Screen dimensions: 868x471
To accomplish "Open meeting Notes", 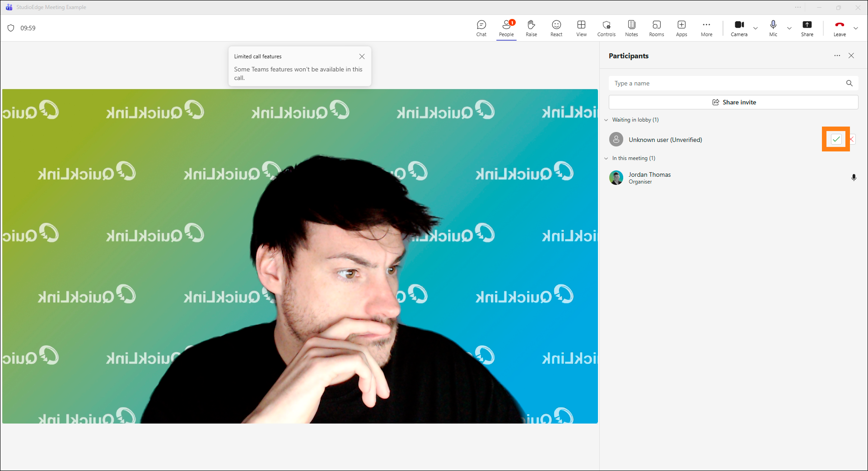I will click(x=632, y=28).
